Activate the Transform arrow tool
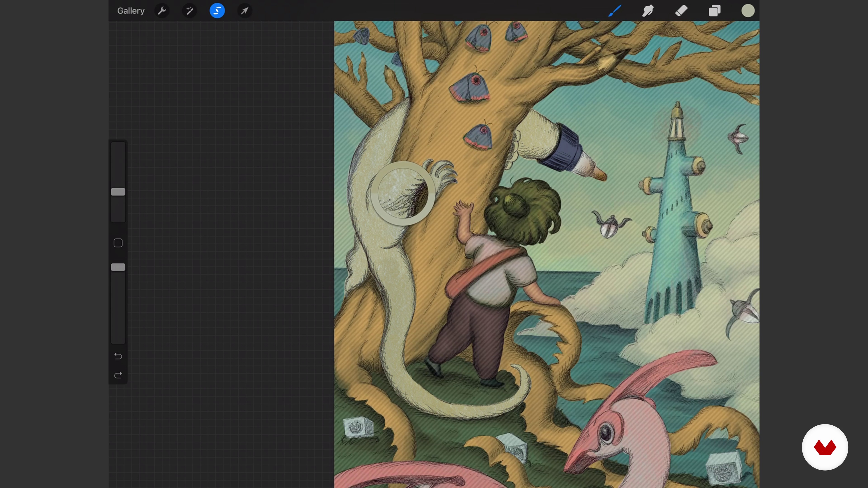868x488 pixels. click(245, 11)
